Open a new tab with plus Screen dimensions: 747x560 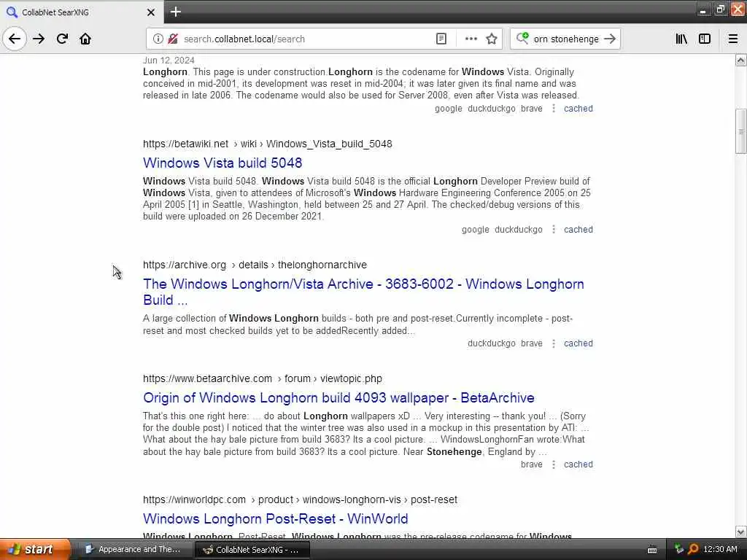176,12
